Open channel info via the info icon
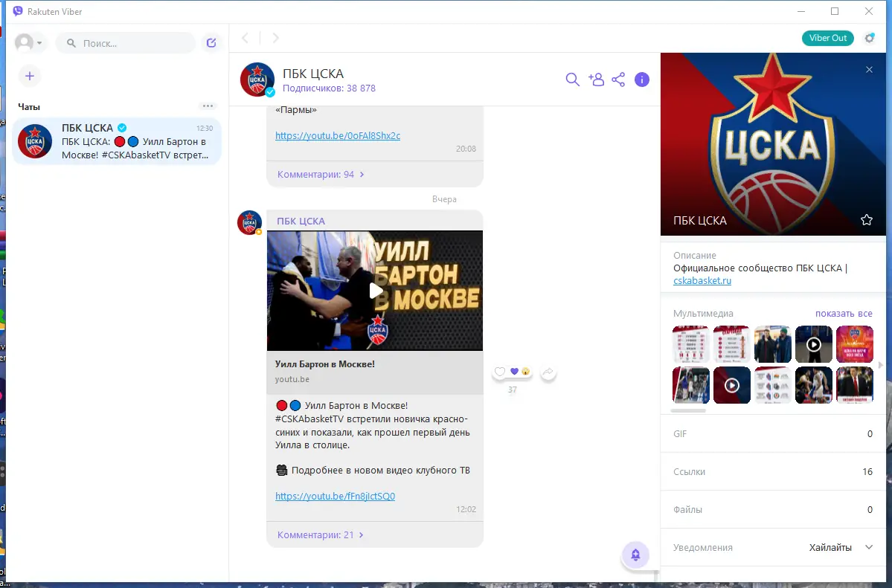Viewport: 892px width, 588px height. (642, 79)
